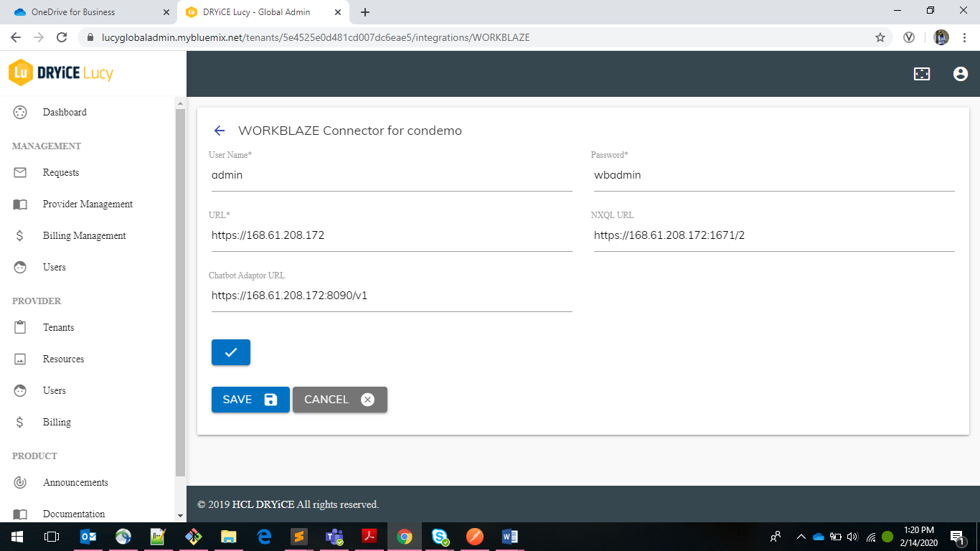Open the user account profile icon

pyautogui.click(x=961, y=74)
